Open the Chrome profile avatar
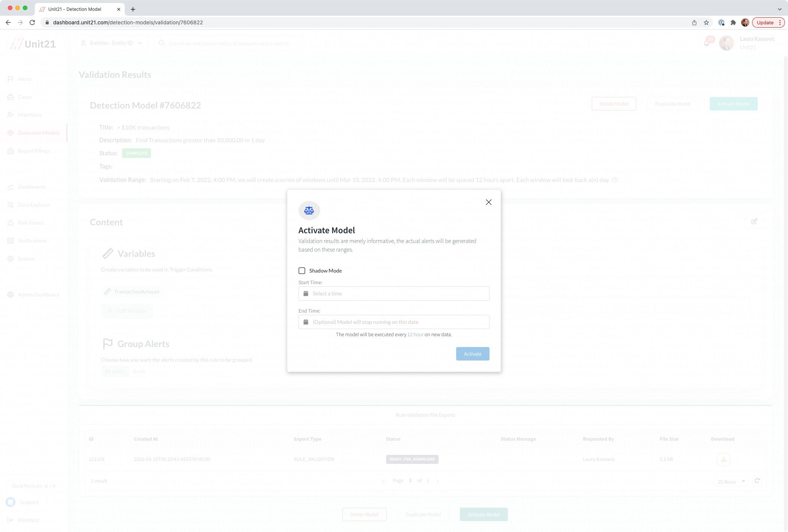Viewport: 788px width, 532px height. click(x=745, y=22)
